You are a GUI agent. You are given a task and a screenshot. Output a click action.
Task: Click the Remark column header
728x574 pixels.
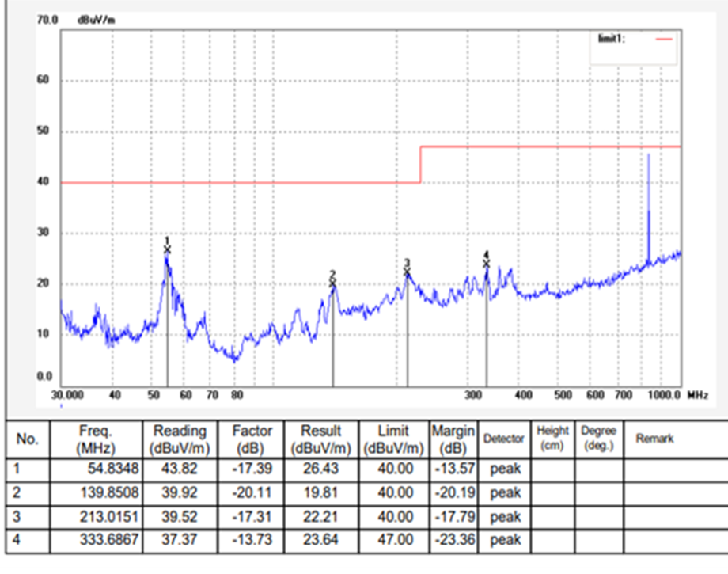pyautogui.click(x=654, y=439)
